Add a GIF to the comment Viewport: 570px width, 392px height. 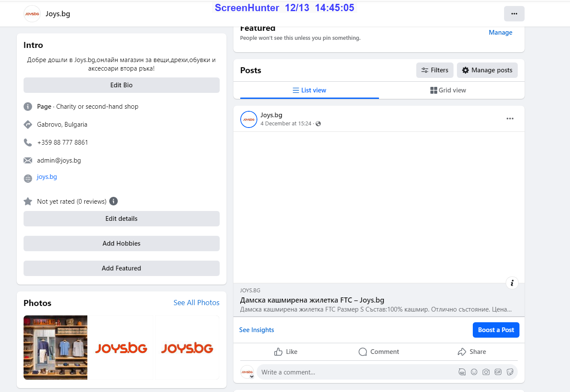(498, 372)
